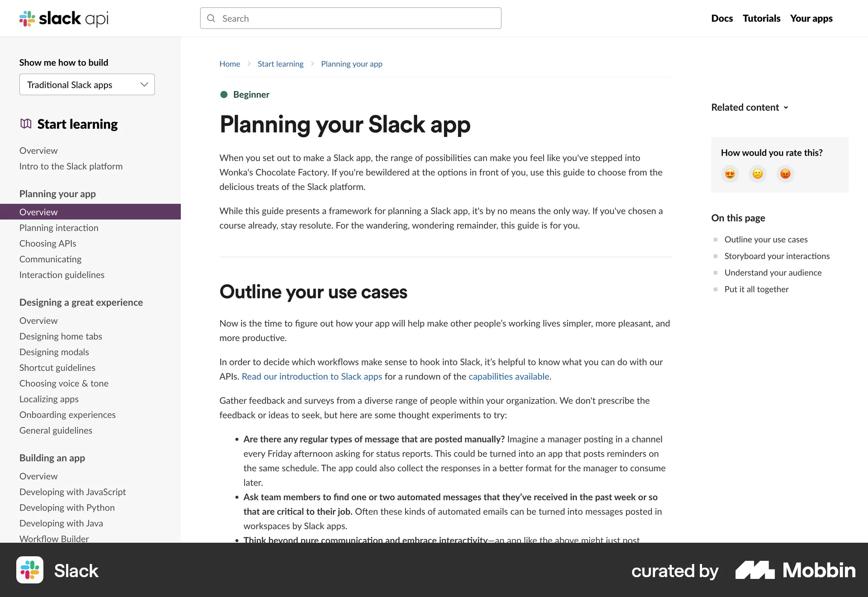Rate the page with the angry face emoji
The width and height of the screenshot is (868, 597).
coord(785,173)
